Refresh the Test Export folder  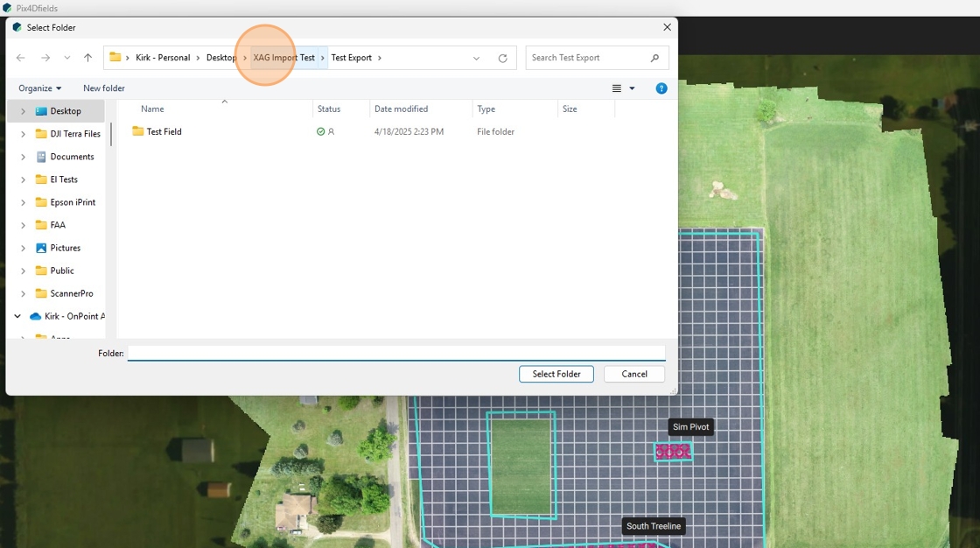pos(502,58)
